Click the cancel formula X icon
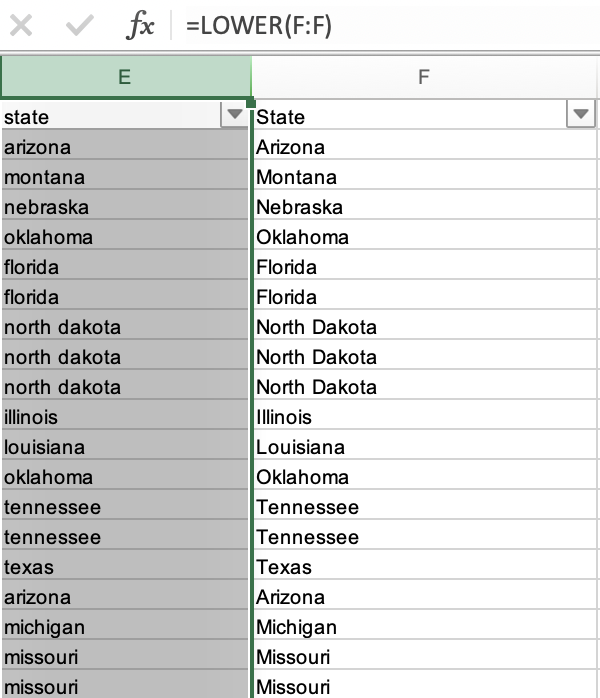The width and height of the screenshot is (600, 698). [x=20, y=26]
